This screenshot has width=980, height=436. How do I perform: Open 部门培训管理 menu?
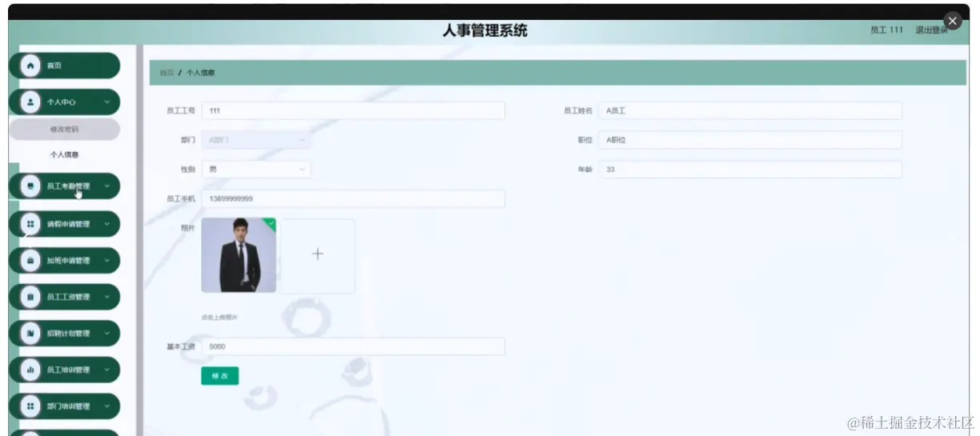tap(65, 406)
